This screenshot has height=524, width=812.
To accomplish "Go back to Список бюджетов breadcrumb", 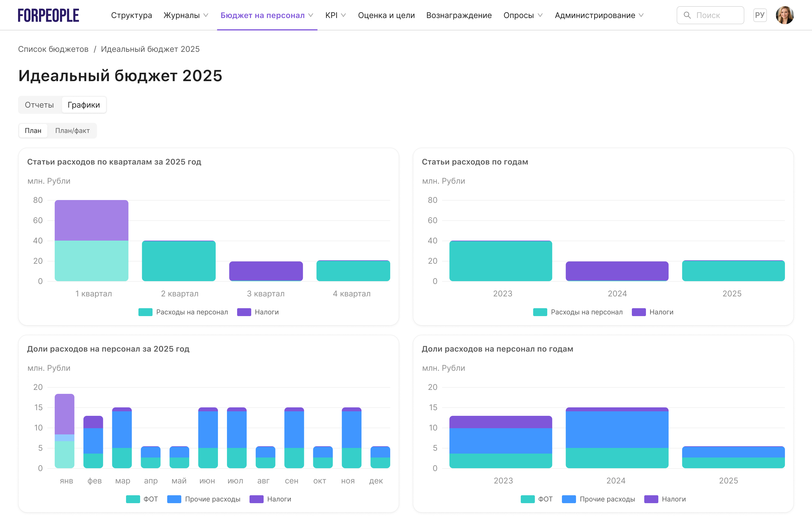I will click(x=53, y=49).
